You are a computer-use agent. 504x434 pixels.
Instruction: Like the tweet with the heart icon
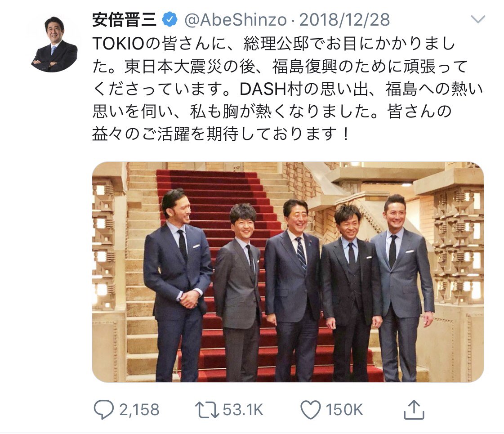tap(311, 410)
